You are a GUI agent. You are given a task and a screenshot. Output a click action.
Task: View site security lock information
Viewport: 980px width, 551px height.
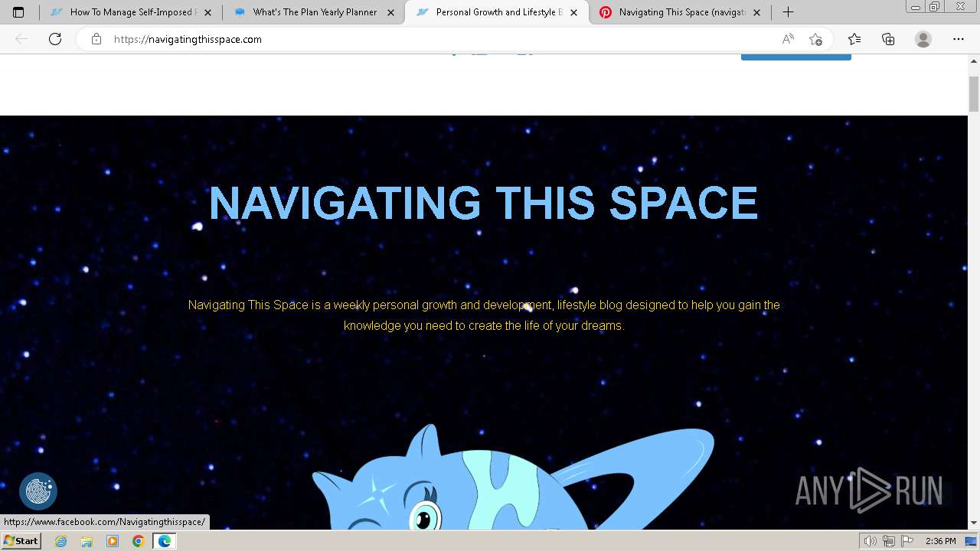coord(96,39)
